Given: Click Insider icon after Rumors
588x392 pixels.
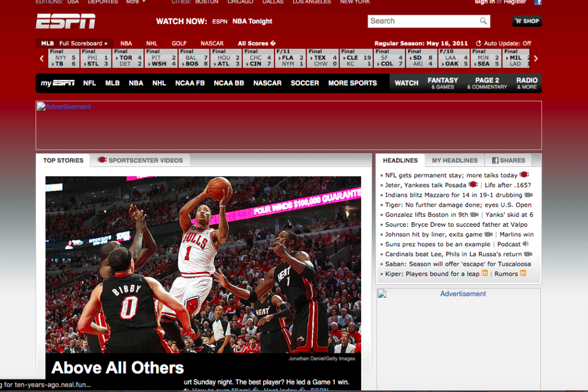Looking at the screenshot, I should click(x=523, y=273).
